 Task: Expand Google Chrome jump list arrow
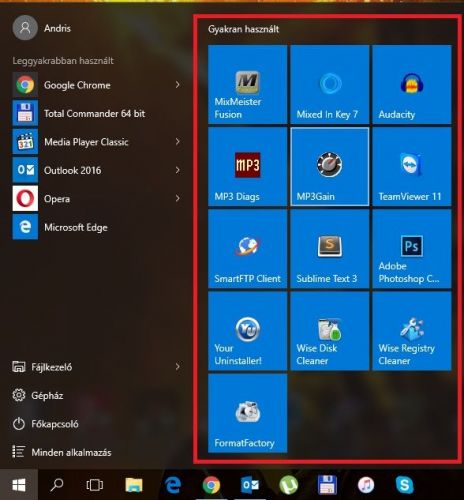pyautogui.click(x=178, y=85)
